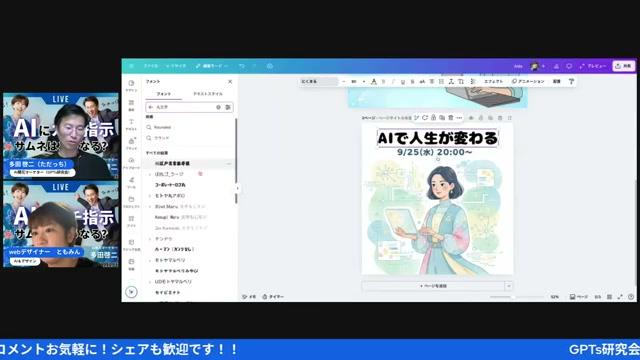Duplicate the selected element via floating toolbar
This screenshot has width=640, height=360.
point(442,118)
